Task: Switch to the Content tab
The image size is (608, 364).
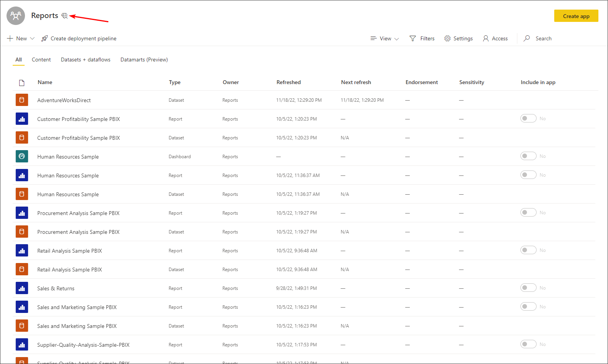Action: click(x=41, y=60)
